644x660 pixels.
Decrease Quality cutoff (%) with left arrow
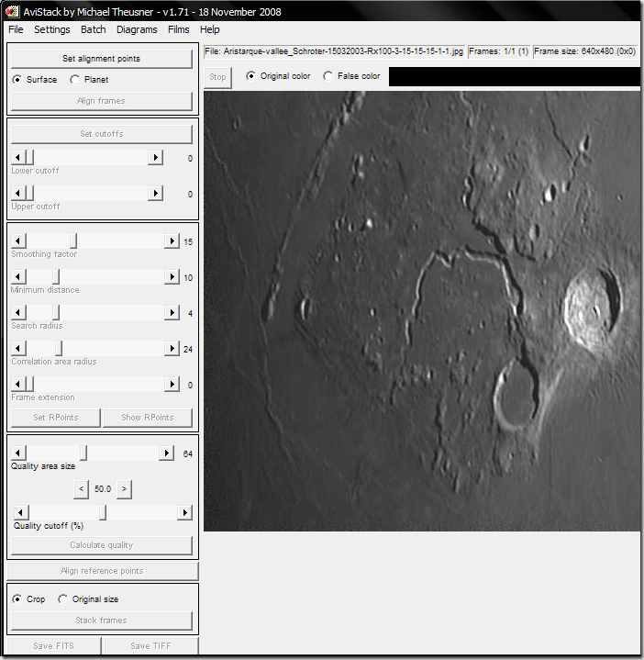21,513
